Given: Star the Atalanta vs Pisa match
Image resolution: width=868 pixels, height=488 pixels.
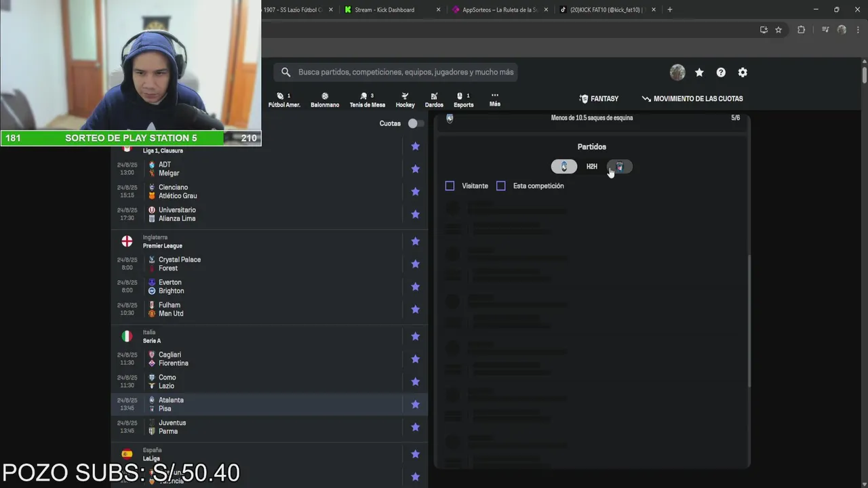Looking at the screenshot, I should point(415,405).
